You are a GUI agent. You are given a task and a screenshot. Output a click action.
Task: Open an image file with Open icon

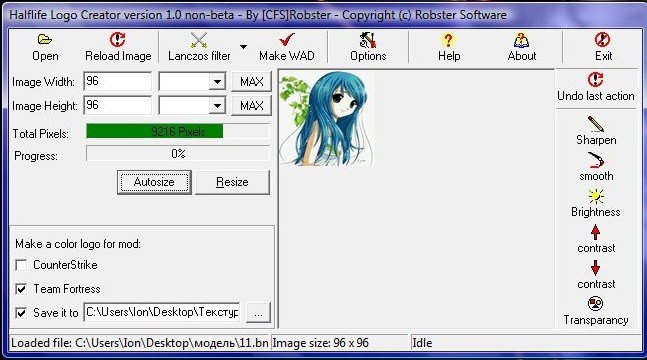[x=45, y=40]
